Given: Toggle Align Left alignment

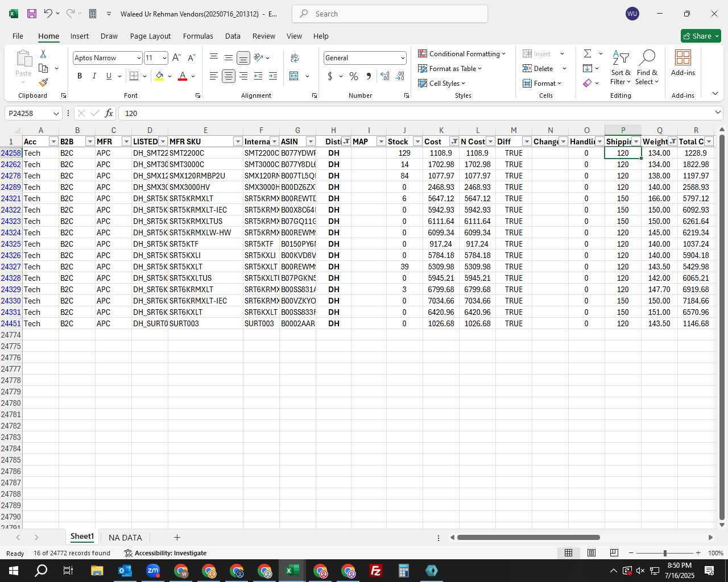Looking at the screenshot, I should 213,76.
